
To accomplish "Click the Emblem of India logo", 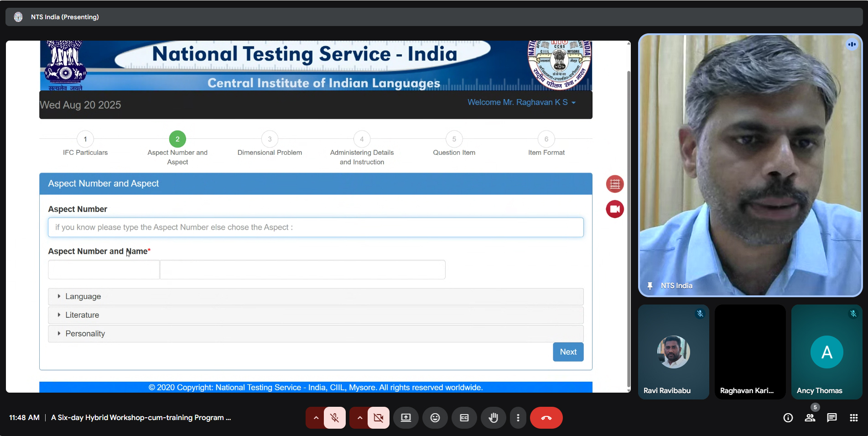I will pos(66,65).
